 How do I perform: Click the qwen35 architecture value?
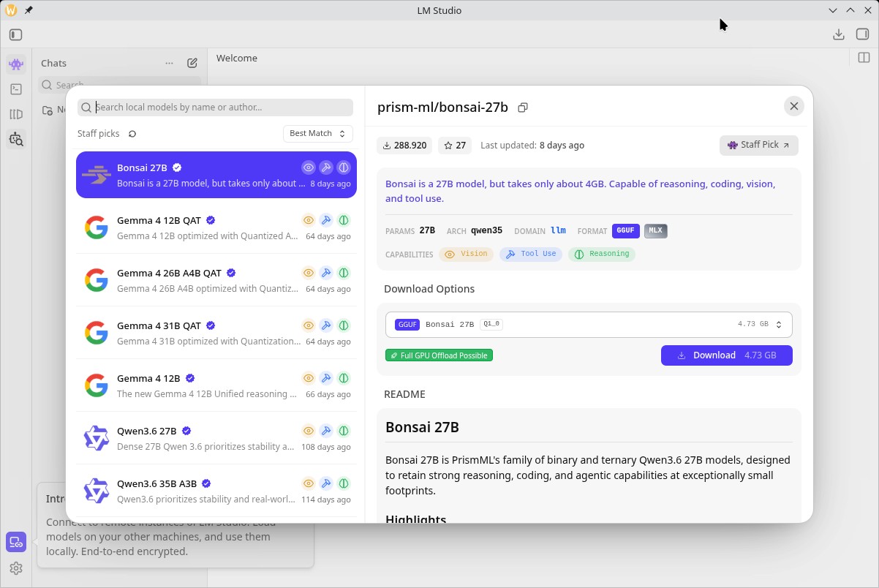(486, 230)
